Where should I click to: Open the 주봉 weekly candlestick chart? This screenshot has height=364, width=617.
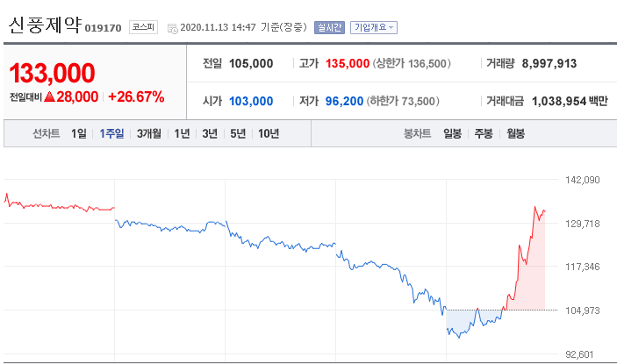(x=484, y=133)
